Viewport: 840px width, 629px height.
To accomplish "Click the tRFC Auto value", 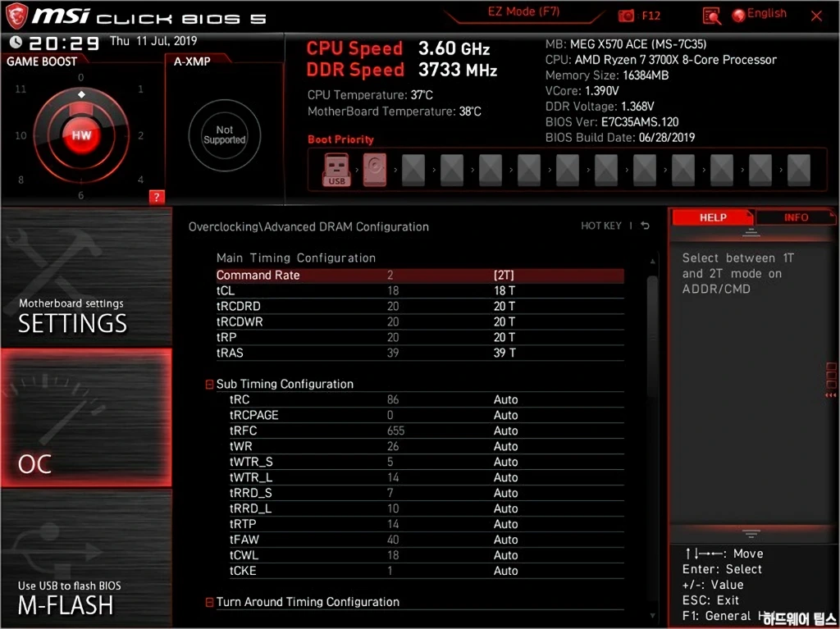I will 505,431.
